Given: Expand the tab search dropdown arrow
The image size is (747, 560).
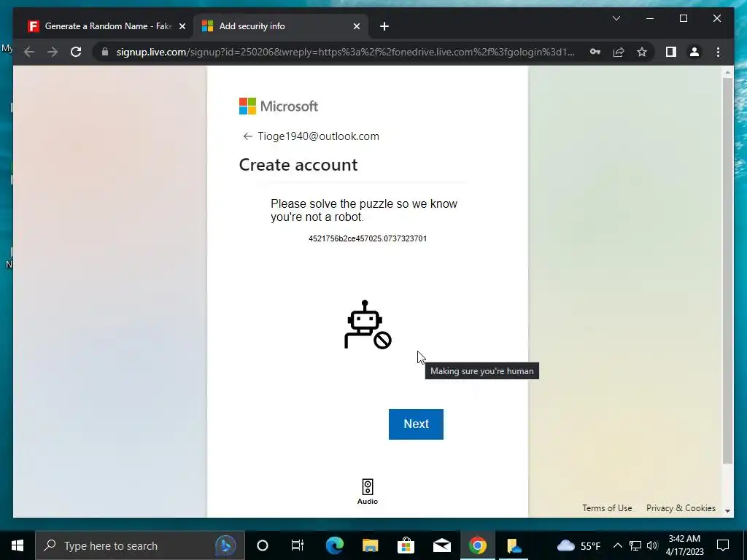Looking at the screenshot, I should click(x=616, y=18).
